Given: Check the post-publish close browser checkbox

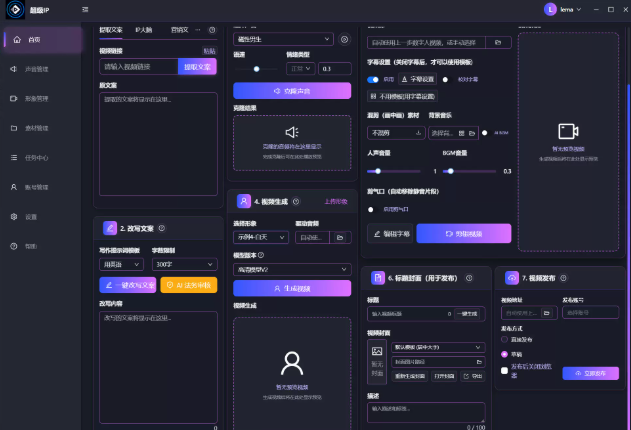Looking at the screenshot, I should coord(504,370).
